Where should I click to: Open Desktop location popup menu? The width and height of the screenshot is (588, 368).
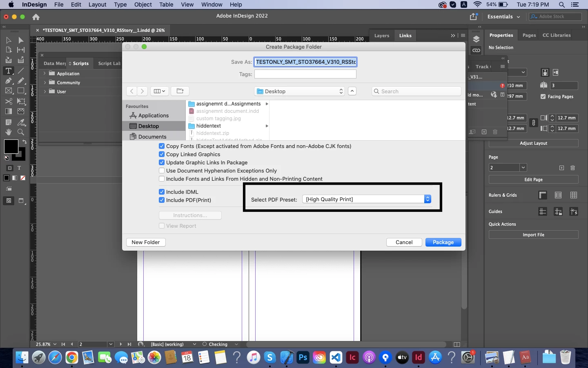(x=299, y=91)
